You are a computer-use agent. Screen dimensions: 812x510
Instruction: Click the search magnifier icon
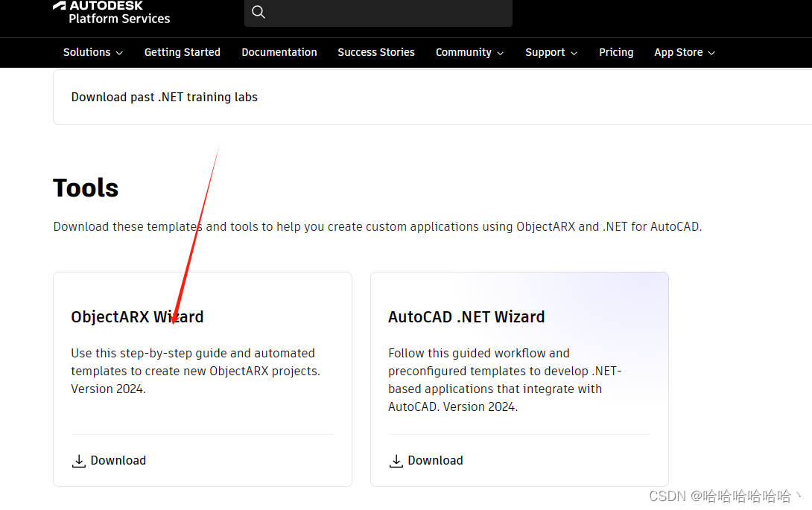[x=258, y=12]
